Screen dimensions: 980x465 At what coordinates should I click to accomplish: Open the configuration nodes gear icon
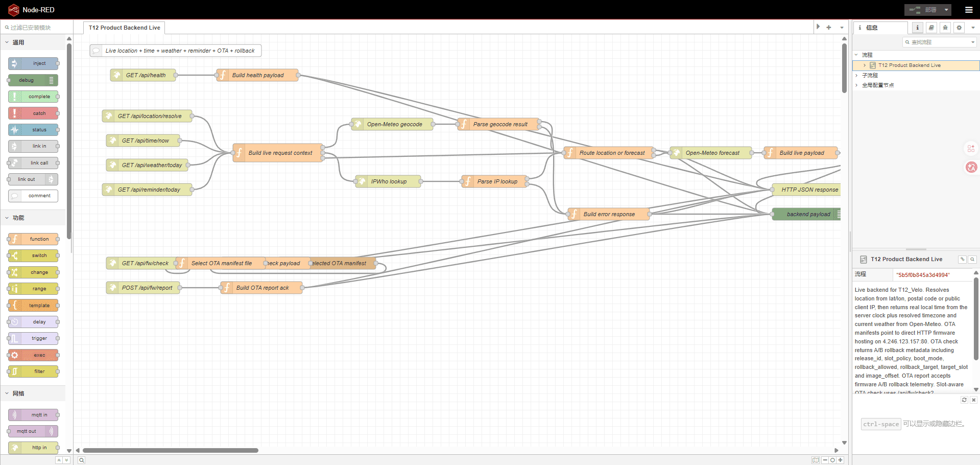[x=959, y=28]
